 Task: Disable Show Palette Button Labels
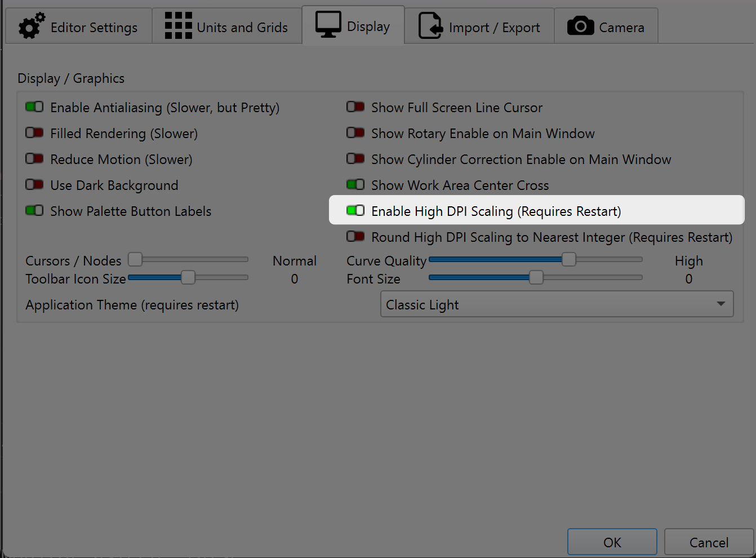coord(34,210)
